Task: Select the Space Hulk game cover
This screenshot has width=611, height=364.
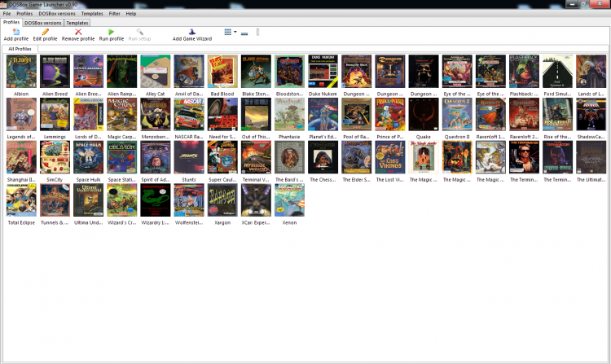Action: pos(89,157)
